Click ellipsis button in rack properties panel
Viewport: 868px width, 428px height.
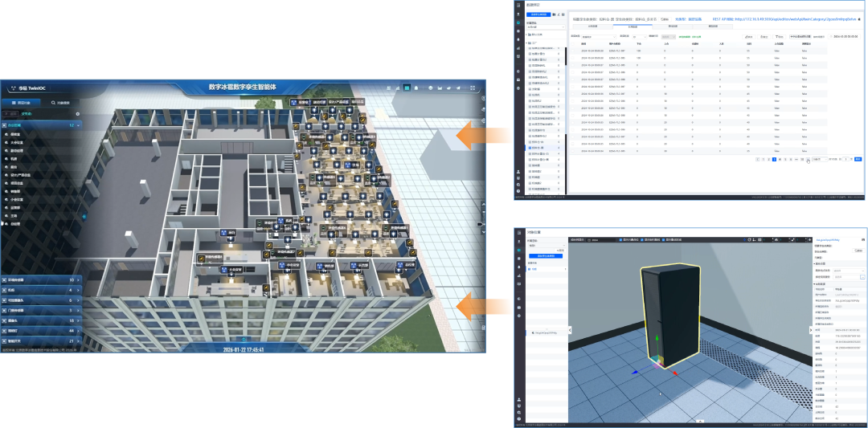pos(862,277)
